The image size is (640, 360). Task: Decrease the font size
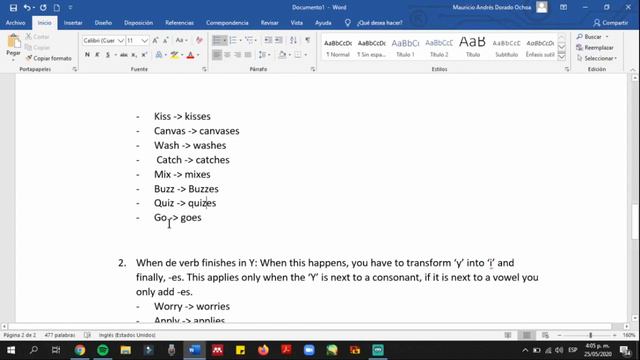point(165,40)
